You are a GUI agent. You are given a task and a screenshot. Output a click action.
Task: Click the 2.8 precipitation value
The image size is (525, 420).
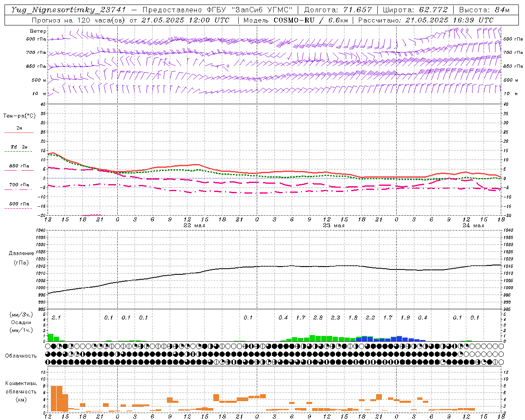click(x=318, y=318)
